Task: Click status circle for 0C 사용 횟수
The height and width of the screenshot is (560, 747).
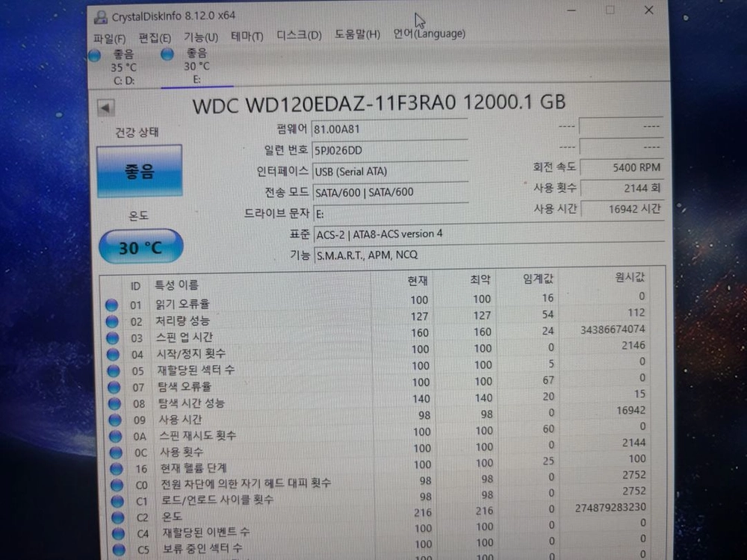Action: click(x=117, y=453)
